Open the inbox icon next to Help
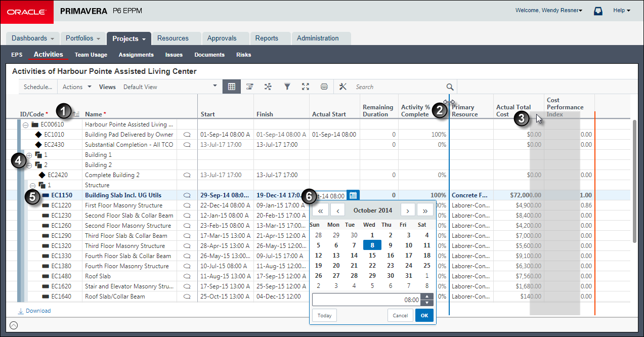 [x=598, y=11]
